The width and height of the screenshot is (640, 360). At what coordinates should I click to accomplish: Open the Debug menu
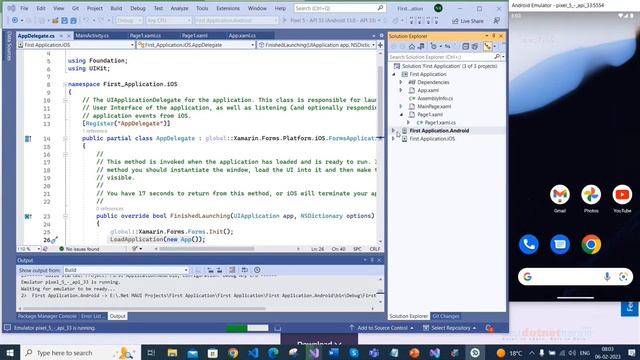[x=138, y=8]
